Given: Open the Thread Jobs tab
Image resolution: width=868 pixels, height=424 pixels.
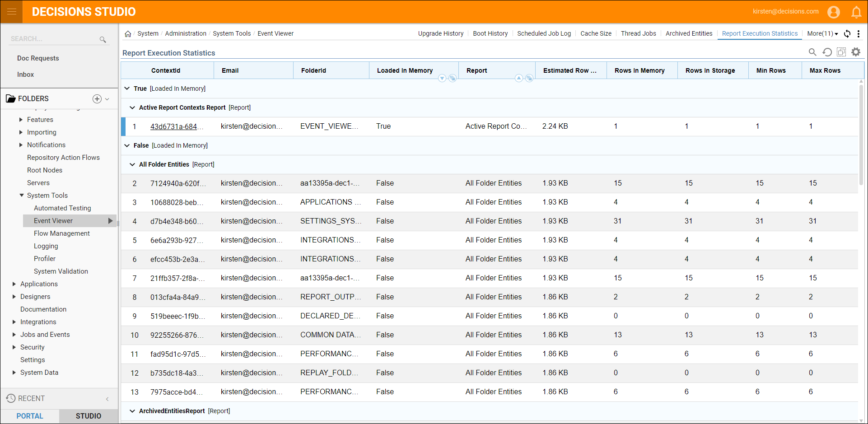Looking at the screenshot, I should pyautogui.click(x=638, y=34).
